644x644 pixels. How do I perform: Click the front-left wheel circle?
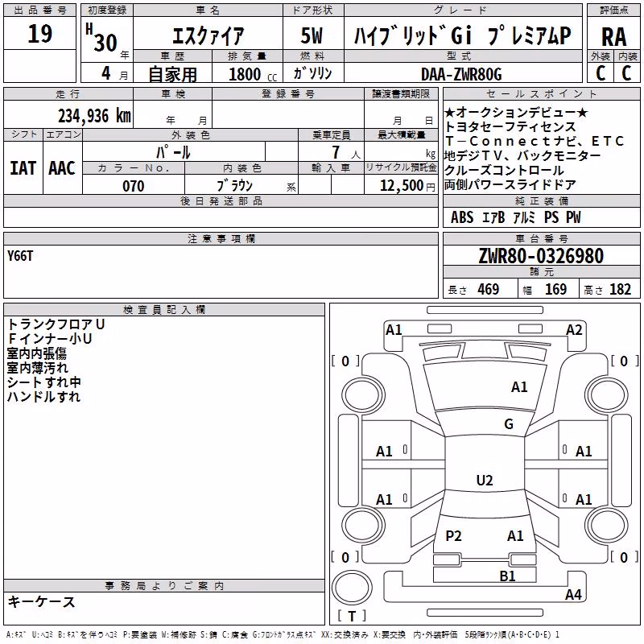click(361, 395)
